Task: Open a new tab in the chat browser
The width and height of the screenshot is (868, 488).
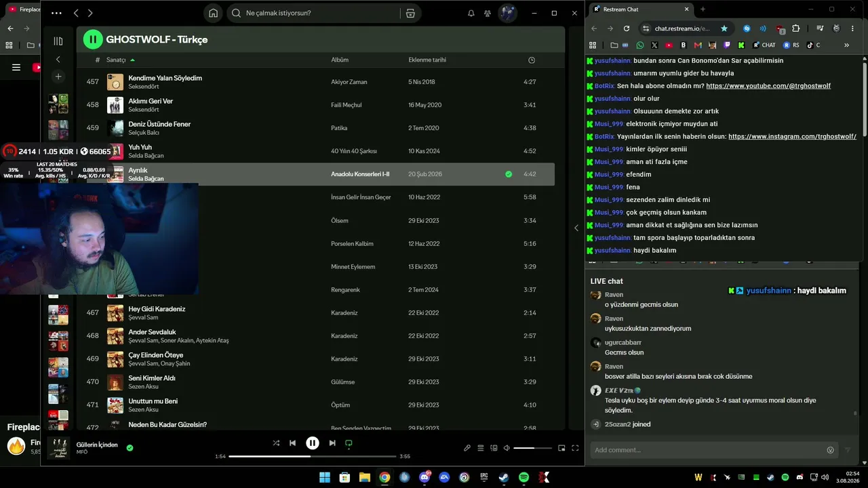Action: [x=703, y=9]
